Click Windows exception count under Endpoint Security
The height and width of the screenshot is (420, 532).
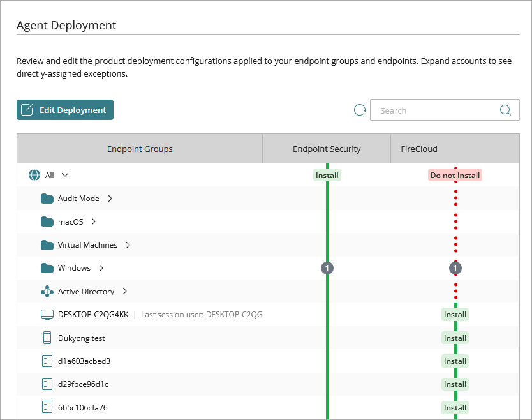(x=327, y=268)
